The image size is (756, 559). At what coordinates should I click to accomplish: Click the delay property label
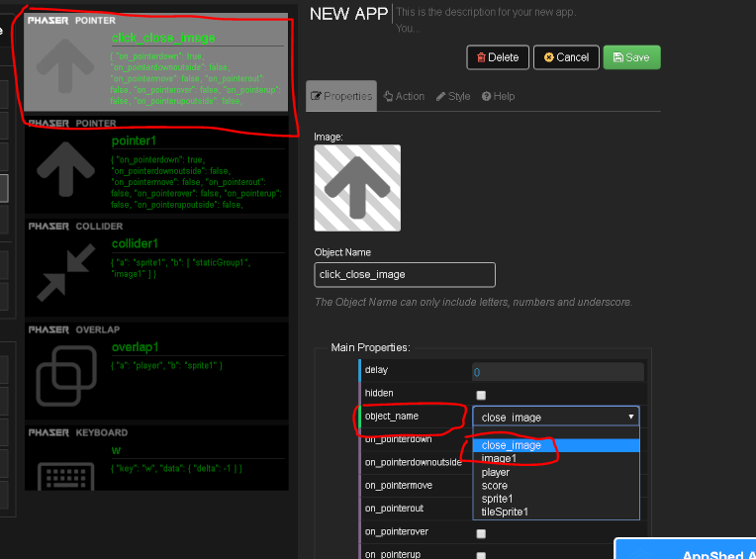click(376, 370)
